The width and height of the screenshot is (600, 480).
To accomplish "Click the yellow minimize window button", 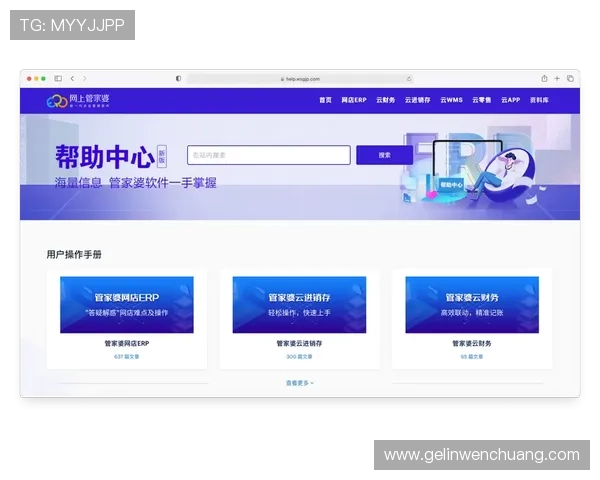I will 36,78.
